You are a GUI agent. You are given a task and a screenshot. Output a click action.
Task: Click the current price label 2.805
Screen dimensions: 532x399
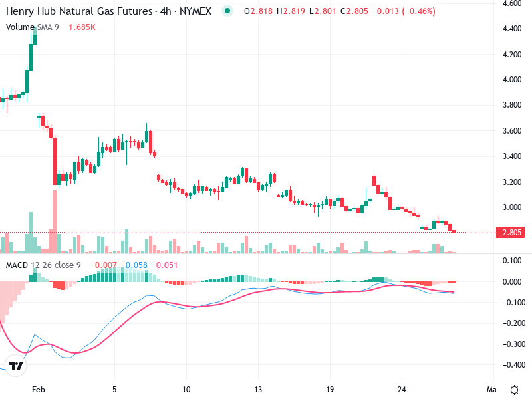[512, 232]
